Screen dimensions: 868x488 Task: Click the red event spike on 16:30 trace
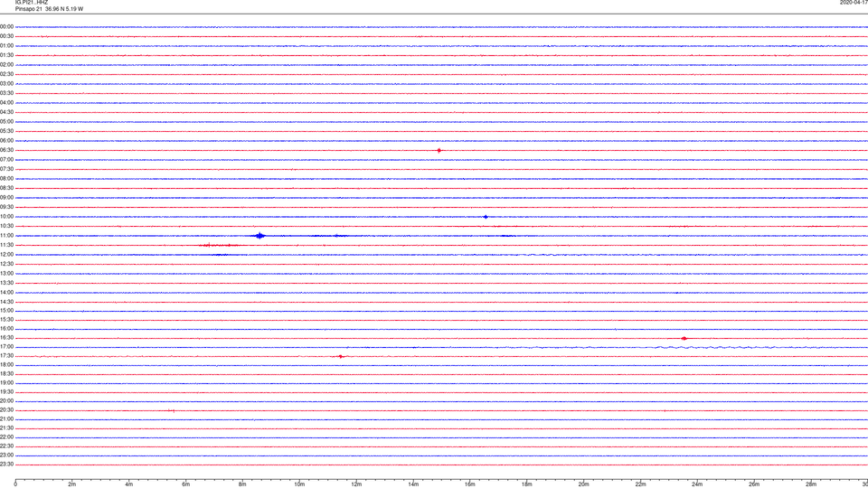(684, 338)
